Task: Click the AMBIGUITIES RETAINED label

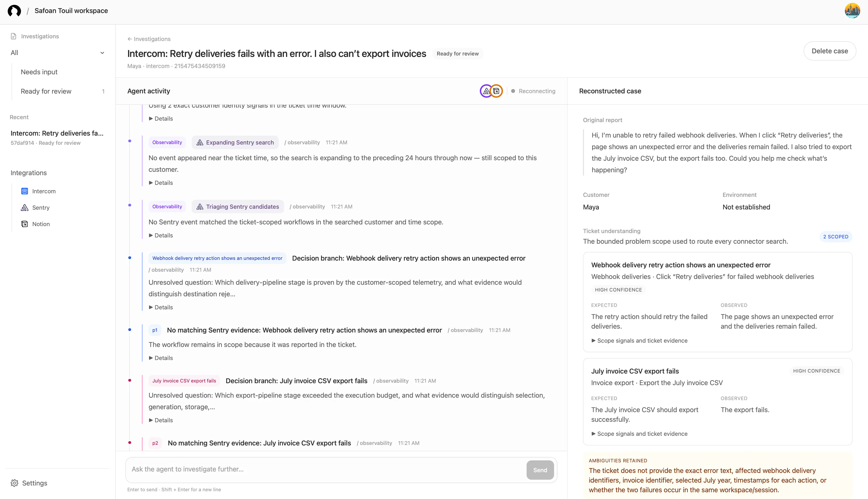Action: point(618,461)
